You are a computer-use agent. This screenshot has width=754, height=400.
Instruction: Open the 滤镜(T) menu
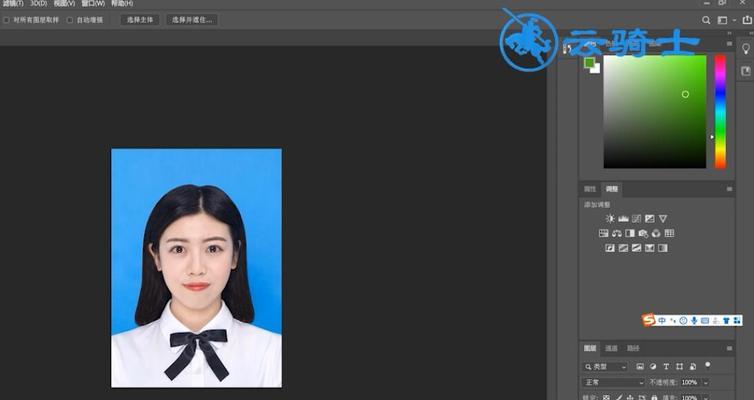[13, 3]
